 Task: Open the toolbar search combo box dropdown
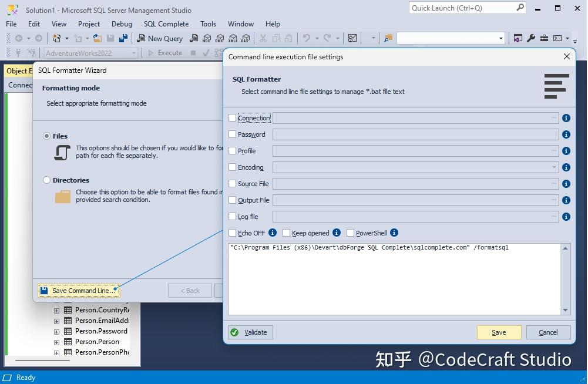[501, 38]
